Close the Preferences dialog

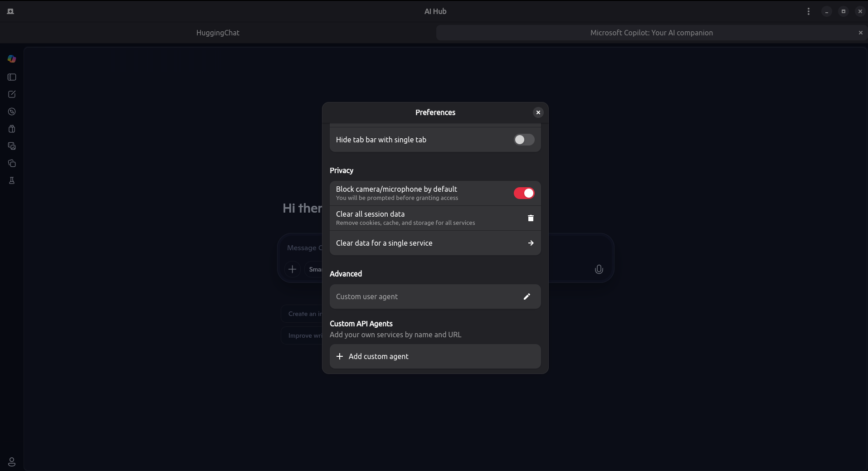(538, 112)
